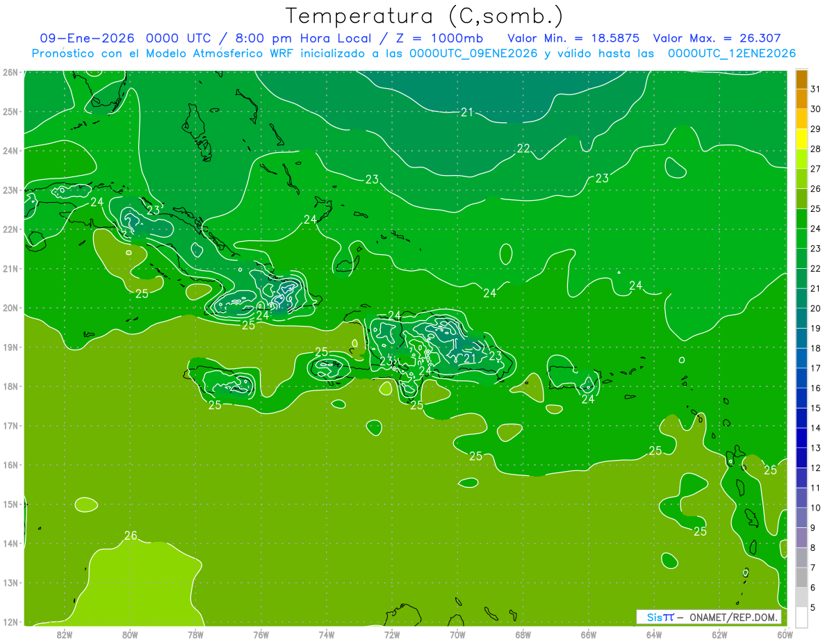Click the '80W' longitude axis label
The height and width of the screenshot is (644, 834).
pyautogui.click(x=130, y=634)
